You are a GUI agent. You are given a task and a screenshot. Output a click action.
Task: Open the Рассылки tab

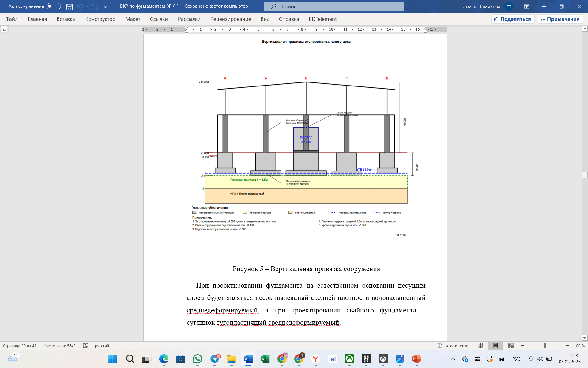[189, 19]
